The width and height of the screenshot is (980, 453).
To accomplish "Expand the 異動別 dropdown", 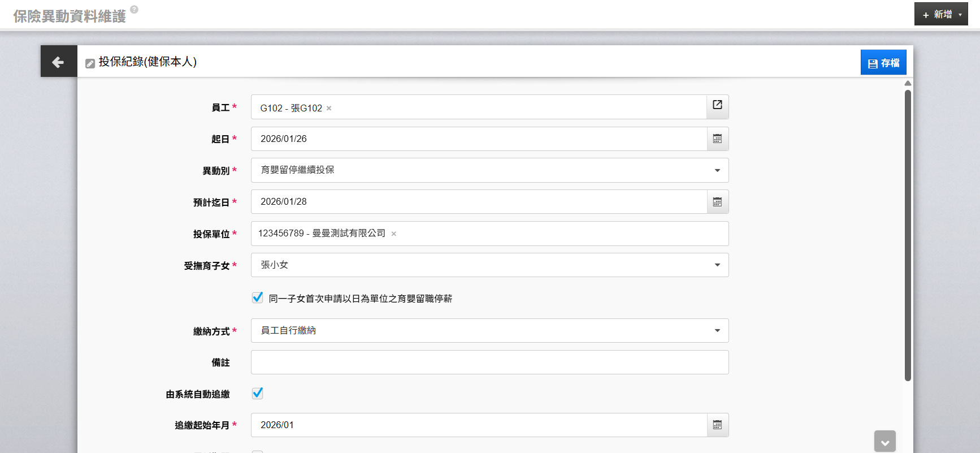I will 717,170.
